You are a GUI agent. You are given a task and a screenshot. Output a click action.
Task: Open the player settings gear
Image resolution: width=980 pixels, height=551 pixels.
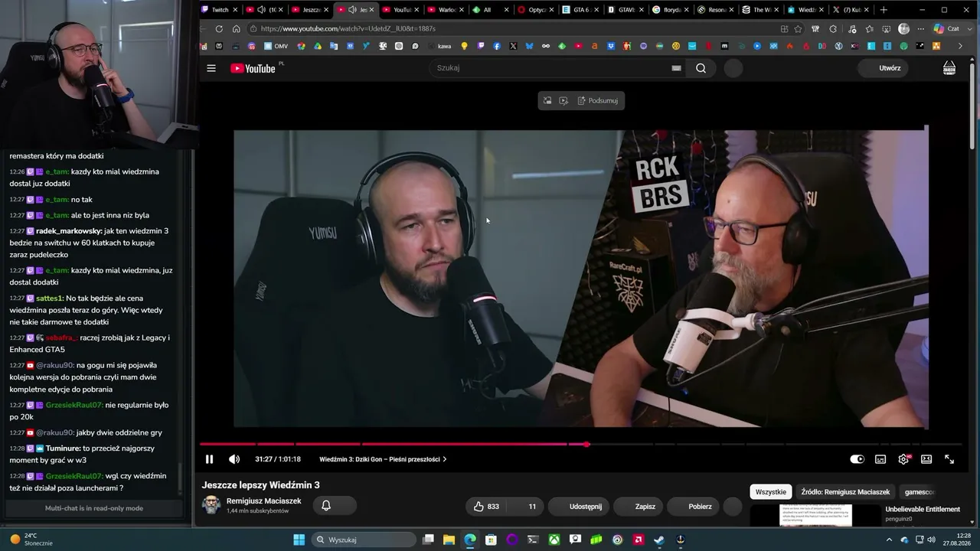point(903,459)
